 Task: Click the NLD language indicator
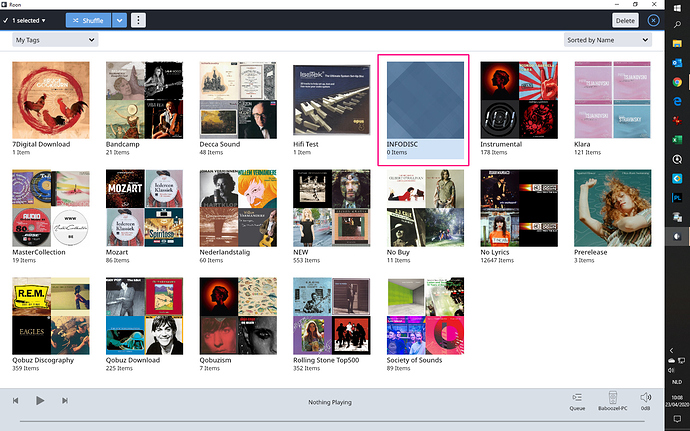[677, 382]
